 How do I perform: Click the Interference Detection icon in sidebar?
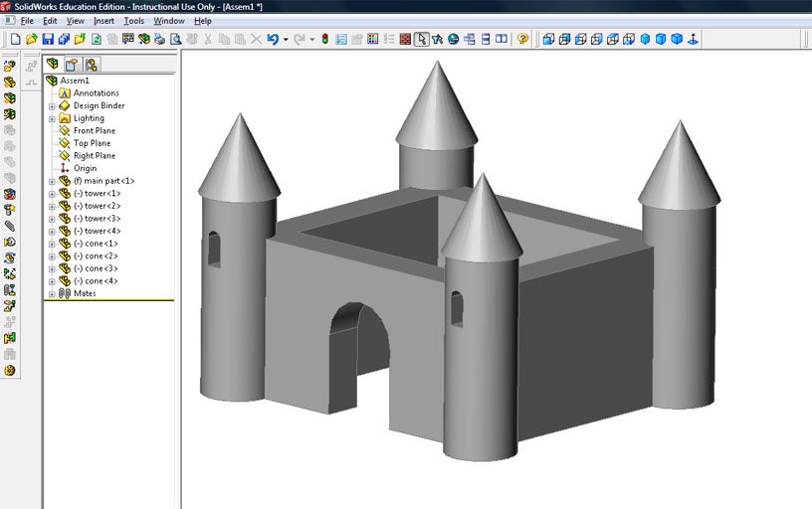point(10,338)
